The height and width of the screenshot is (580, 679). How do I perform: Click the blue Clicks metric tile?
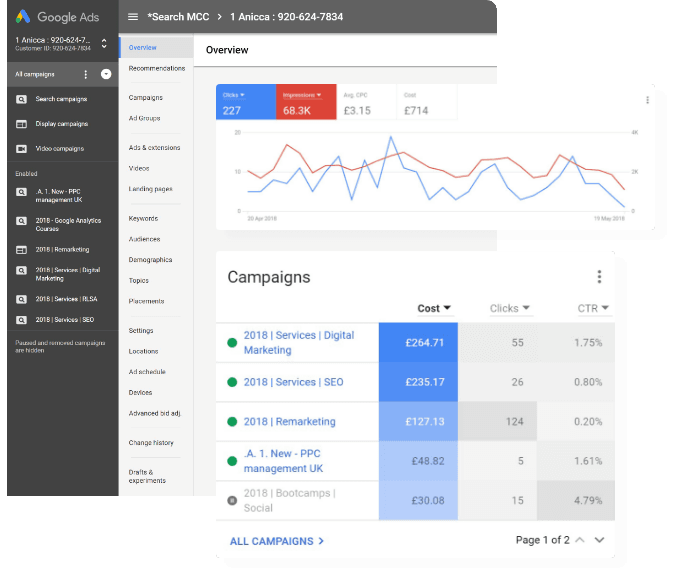246,102
